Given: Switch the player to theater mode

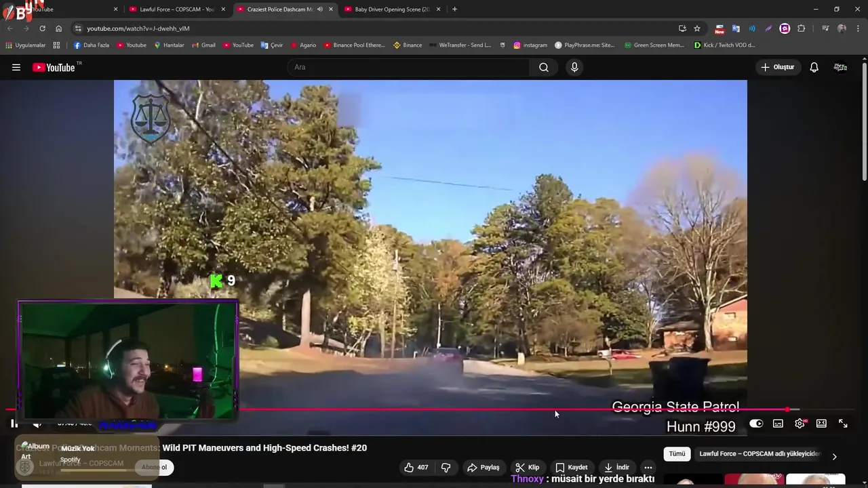Looking at the screenshot, I should (x=821, y=424).
